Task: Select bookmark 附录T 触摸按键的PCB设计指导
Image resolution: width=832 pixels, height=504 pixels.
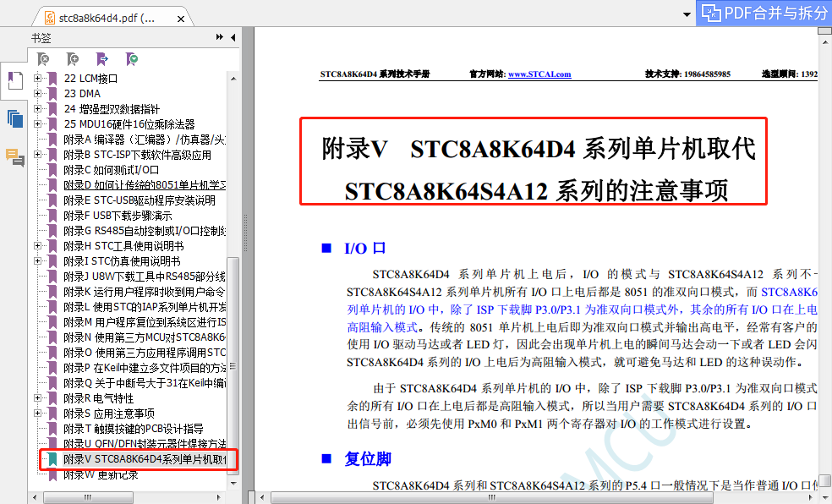Action: tap(134, 429)
